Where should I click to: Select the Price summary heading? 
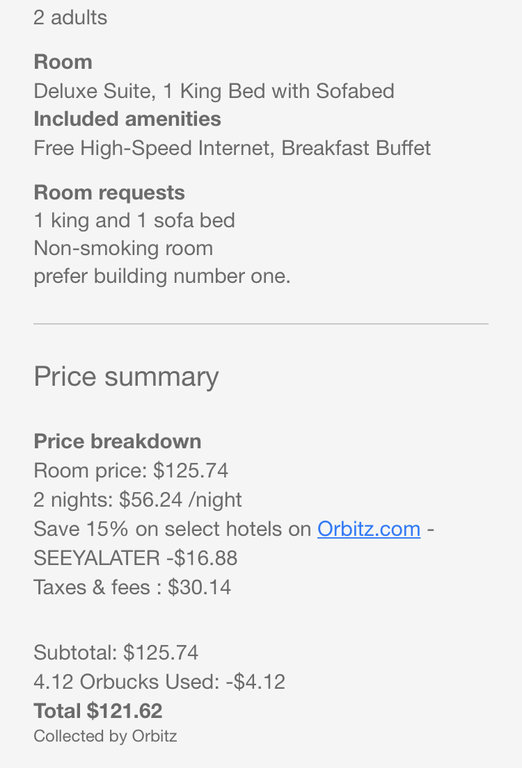click(126, 377)
